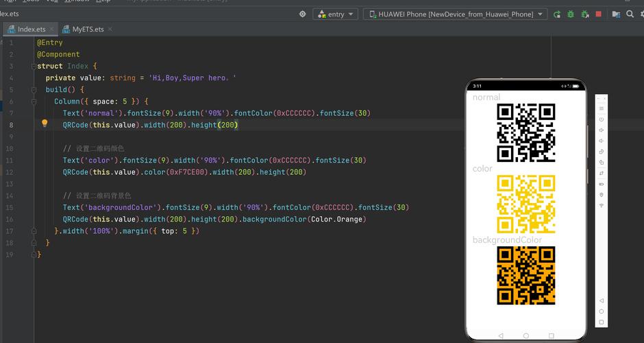Close the MyETS.ets tab

pos(110,29)
